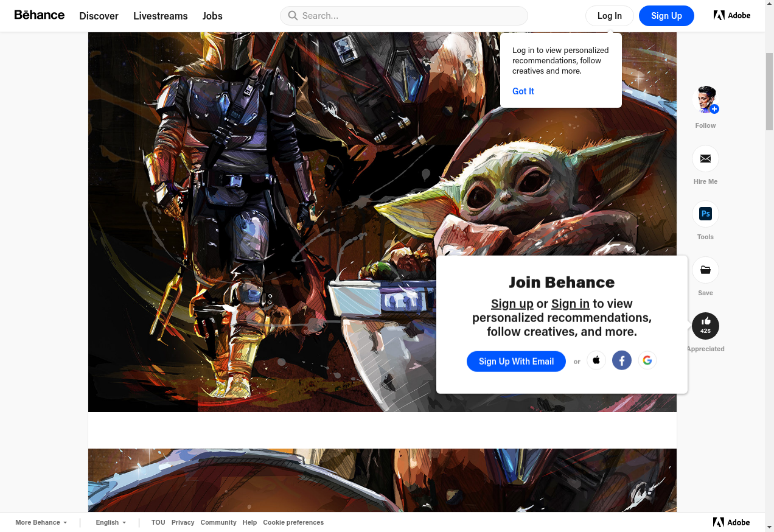Open the Jobs page
The width and height of the screenshot is (774, 532).
pyautogui.click(x=212, y=16)
